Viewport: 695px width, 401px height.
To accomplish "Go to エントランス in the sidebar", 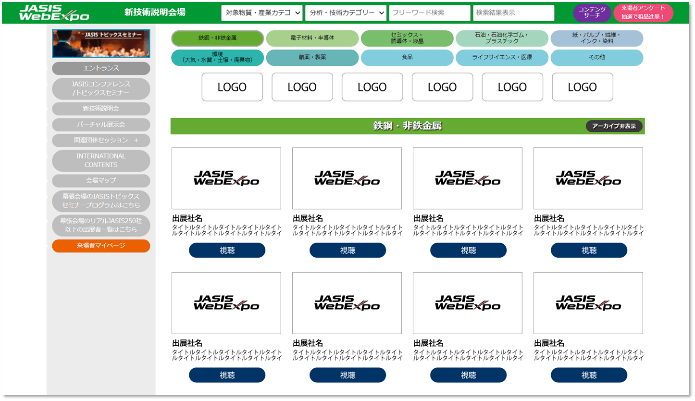I will click(x=101, y=68).
